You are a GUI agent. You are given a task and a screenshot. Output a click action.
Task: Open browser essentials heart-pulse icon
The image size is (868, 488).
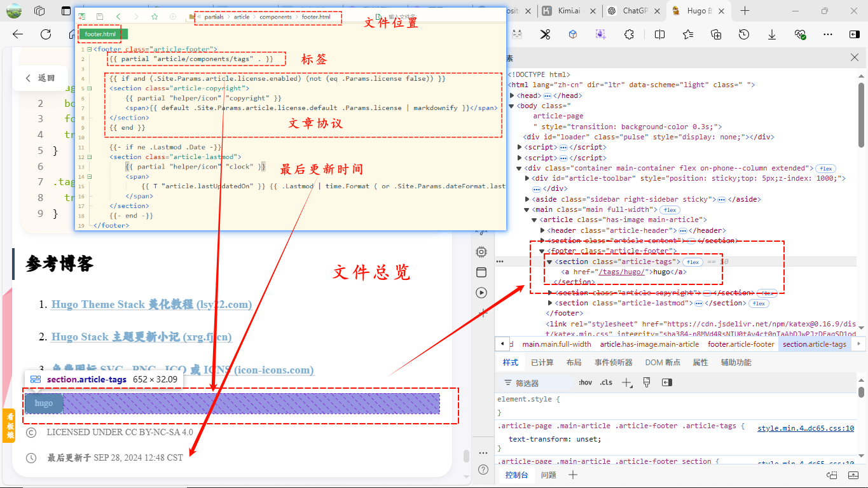[x=800, y=34]
